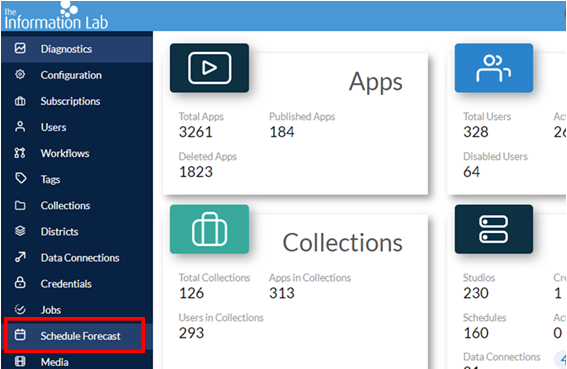The height and width of the screenshot is (369, 567).
Task: Select Tags in the sidebar
Action: (77, 179)
